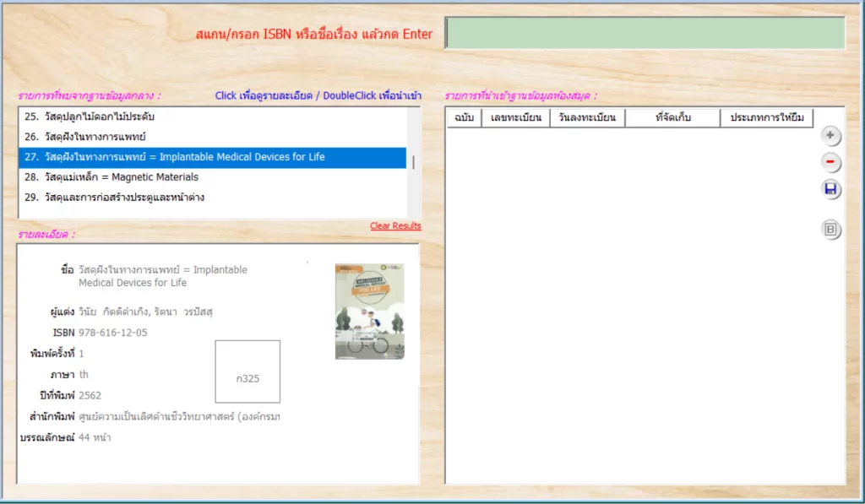Click the blue floppy disk save icon
The width and height of the screenshot is (865, 504).
click(830, 189)
